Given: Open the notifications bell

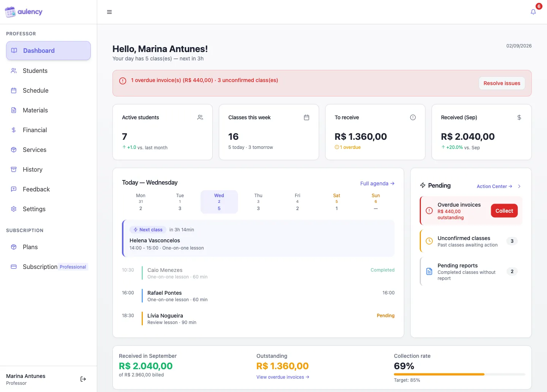Looking at the screenshot, I should pos(533,12).
